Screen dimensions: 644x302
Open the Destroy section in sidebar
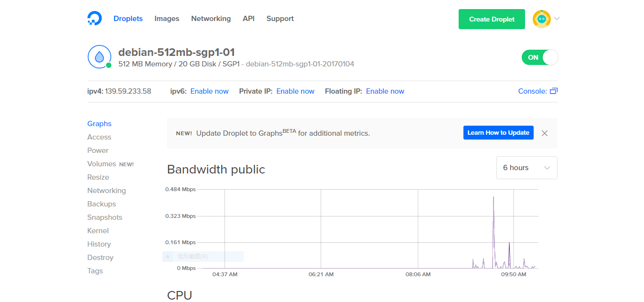click(100, 258)
